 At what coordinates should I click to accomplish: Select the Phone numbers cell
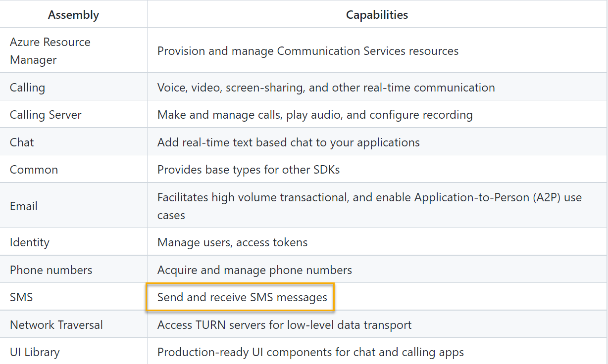(73, 270)
